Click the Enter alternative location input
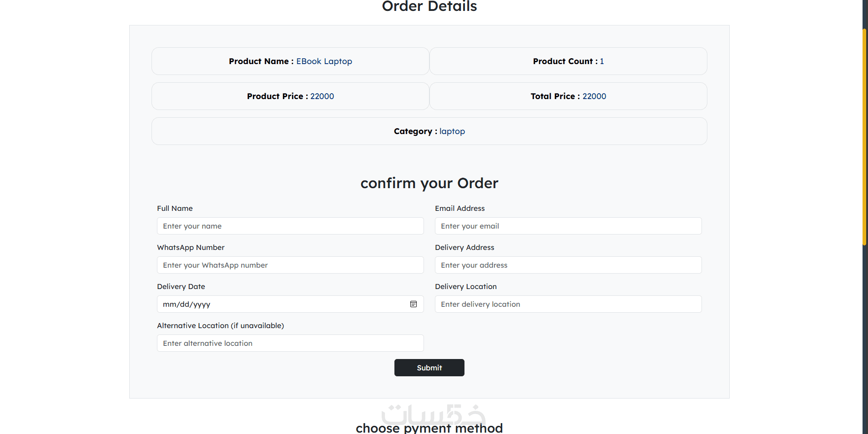 290,343
